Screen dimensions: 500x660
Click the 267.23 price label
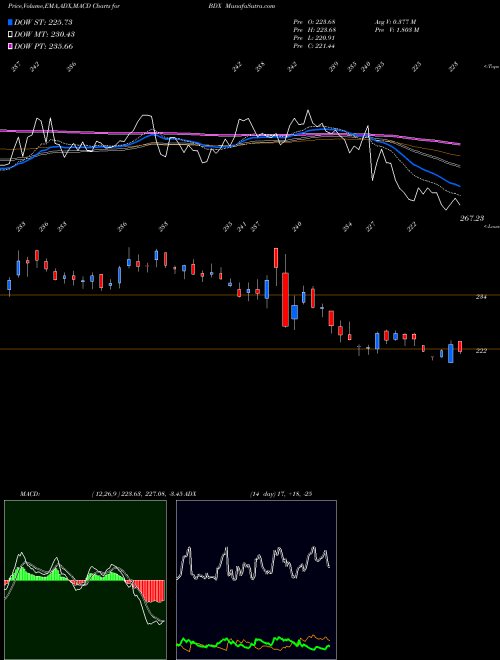(472, 218)
